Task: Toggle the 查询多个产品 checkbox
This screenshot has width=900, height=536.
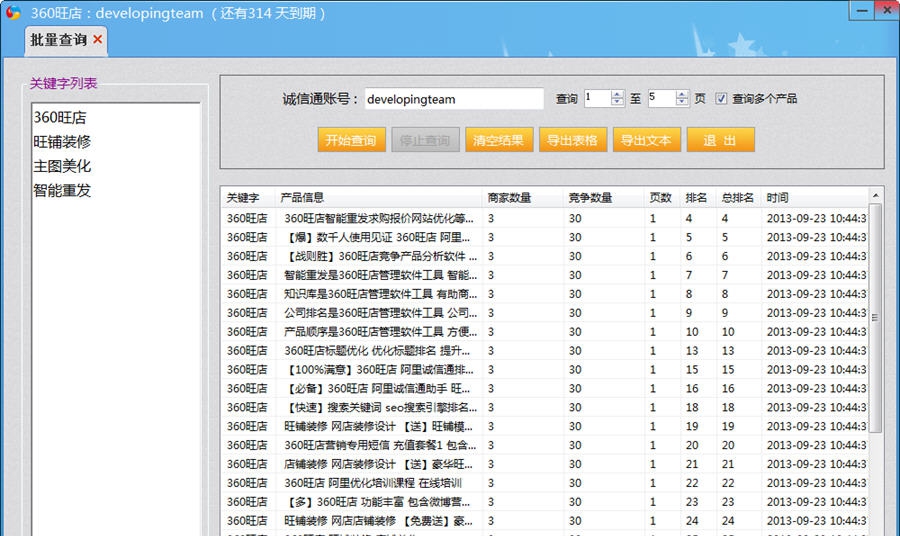Action: pyautogui.click(x=721, y=99)
